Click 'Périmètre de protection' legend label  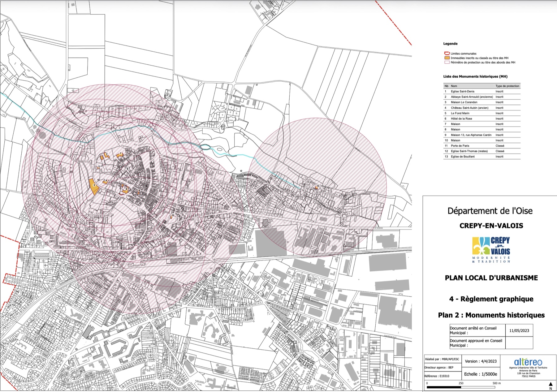coord(483,62)
